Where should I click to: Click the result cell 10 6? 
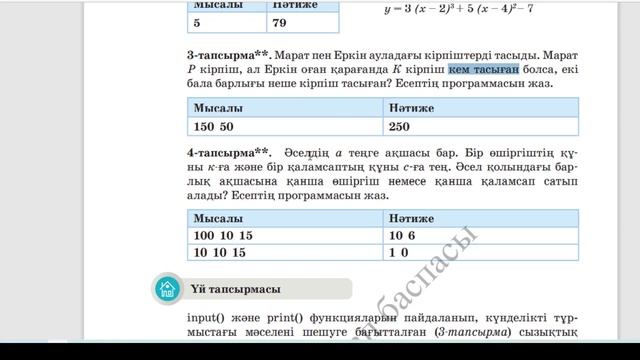point(480,236)
